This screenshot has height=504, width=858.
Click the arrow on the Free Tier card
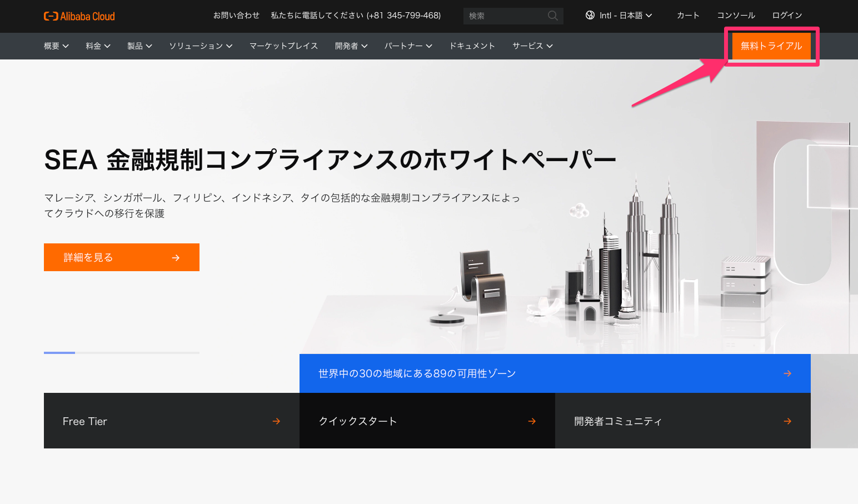tap(276, 421)
